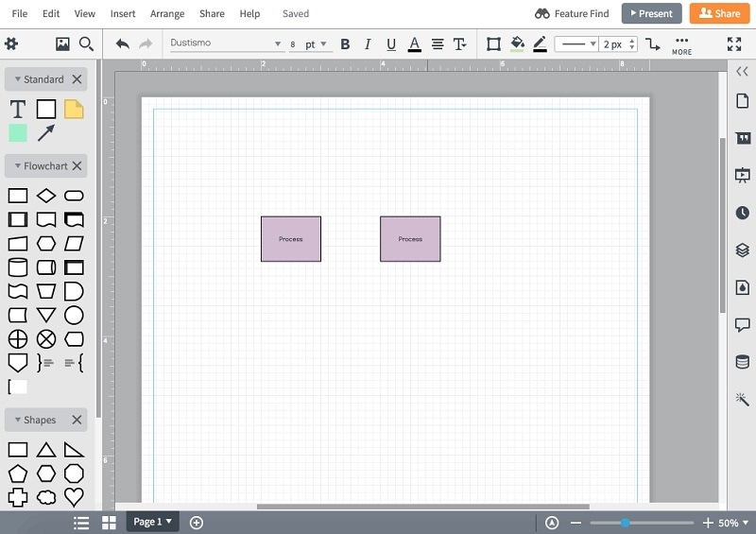Image resolution: width=756 pixels, height=534 pixels.
Task: Open the comments speech bubble icon
Action: click(x=742, y=324)
